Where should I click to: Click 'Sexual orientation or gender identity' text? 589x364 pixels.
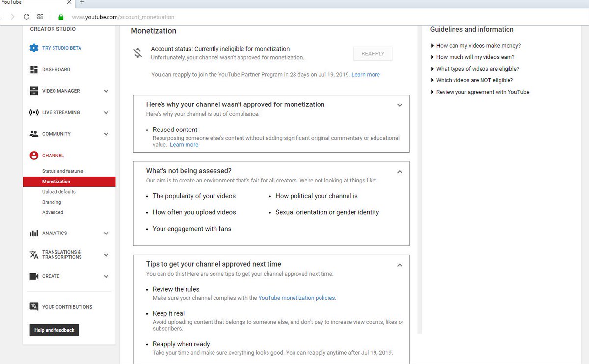[327, 212]
